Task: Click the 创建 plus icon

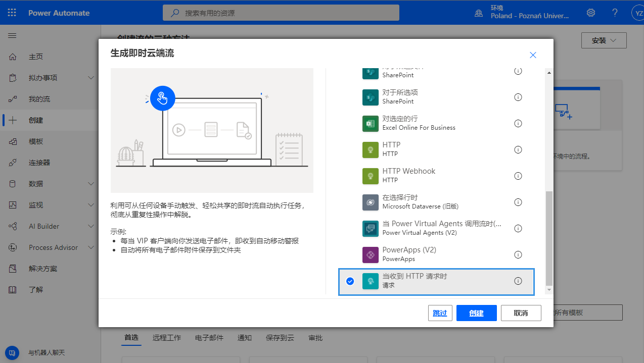Action: tap(13, 120)
